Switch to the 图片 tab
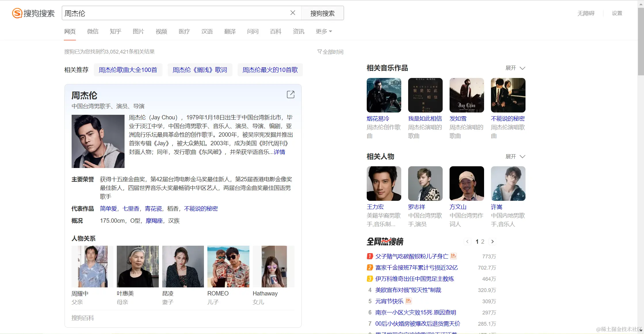Viewport: 644px width, 334px height. click(138, 31)
